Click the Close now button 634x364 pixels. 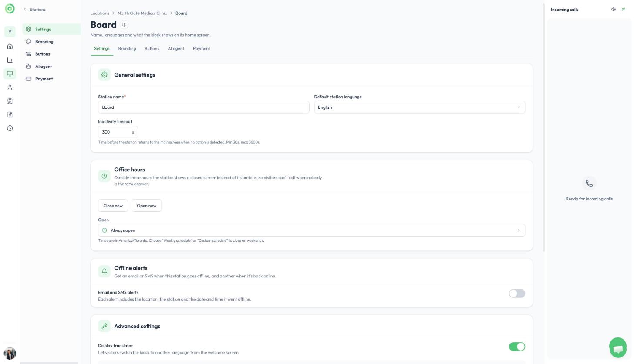113,206
